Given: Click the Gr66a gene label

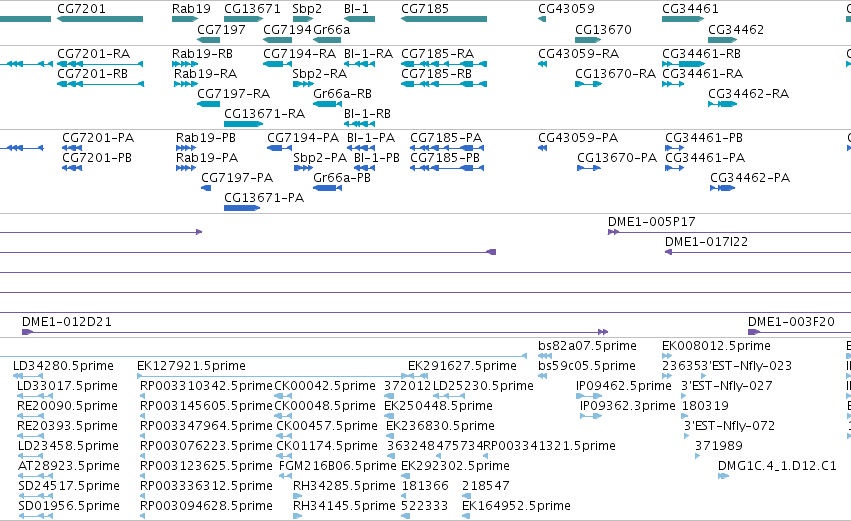Looking at the screenshot, I should point(332,29).
